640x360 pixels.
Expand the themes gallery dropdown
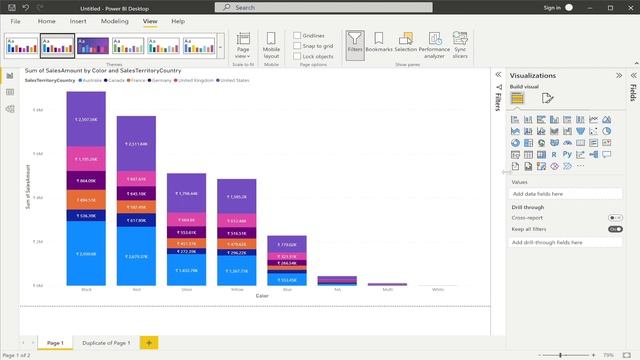[x=220, y=47]
